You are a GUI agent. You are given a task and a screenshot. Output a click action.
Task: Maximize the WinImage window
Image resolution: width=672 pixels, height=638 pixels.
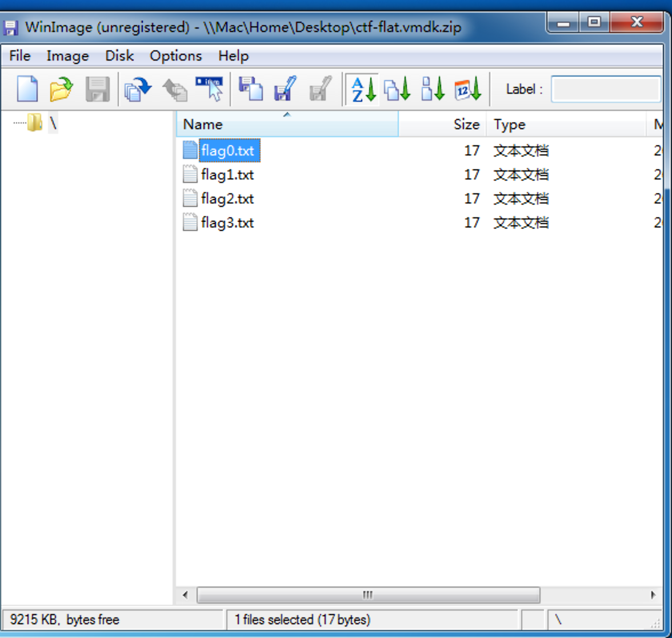click(594, 22)
